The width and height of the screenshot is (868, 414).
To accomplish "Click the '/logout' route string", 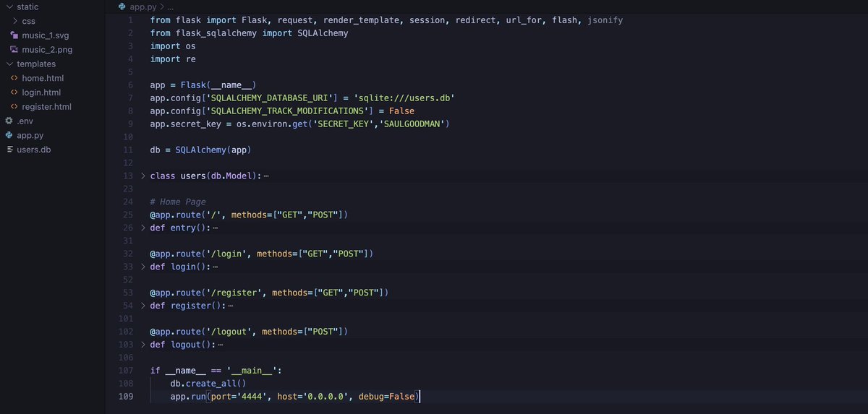I will pyautogui.click(x=231, y=332).
